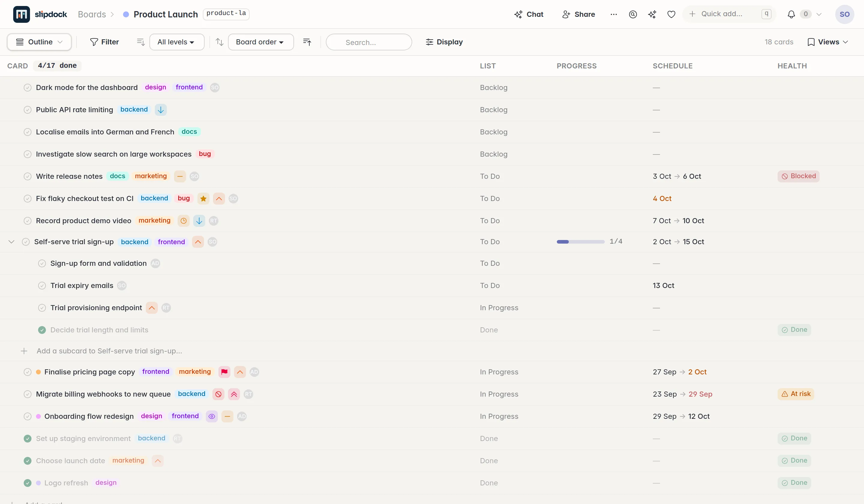The height and width of the screenshot is (504, 864).
Task: Click the AI sparkles icon near heart
Action: 652,14
